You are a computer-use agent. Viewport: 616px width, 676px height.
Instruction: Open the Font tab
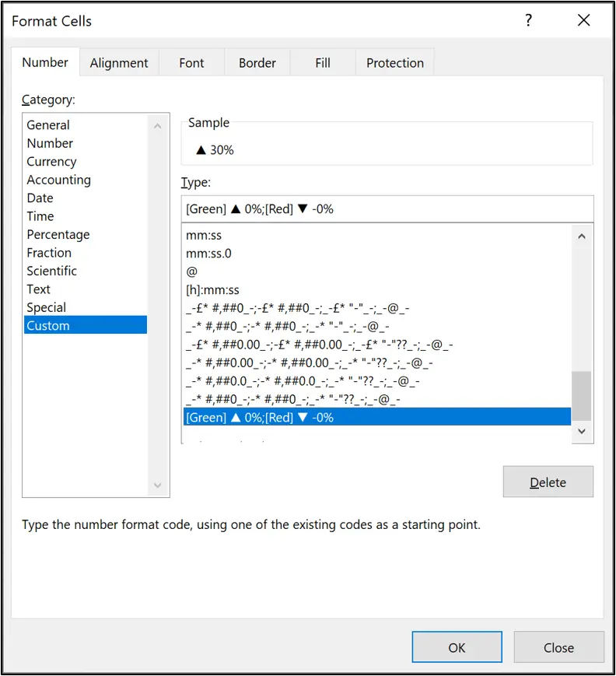coord(191,61)
